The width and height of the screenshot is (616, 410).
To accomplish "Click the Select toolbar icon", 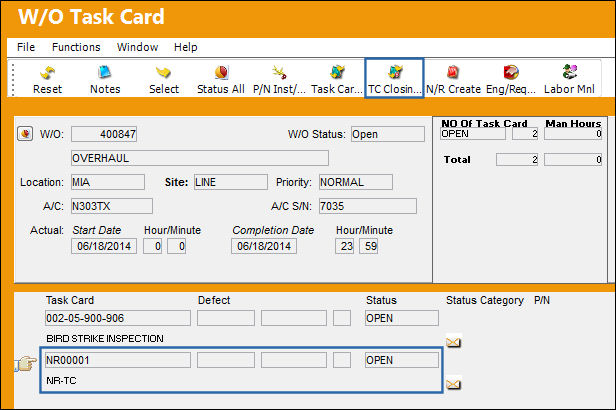I will 164,80.
